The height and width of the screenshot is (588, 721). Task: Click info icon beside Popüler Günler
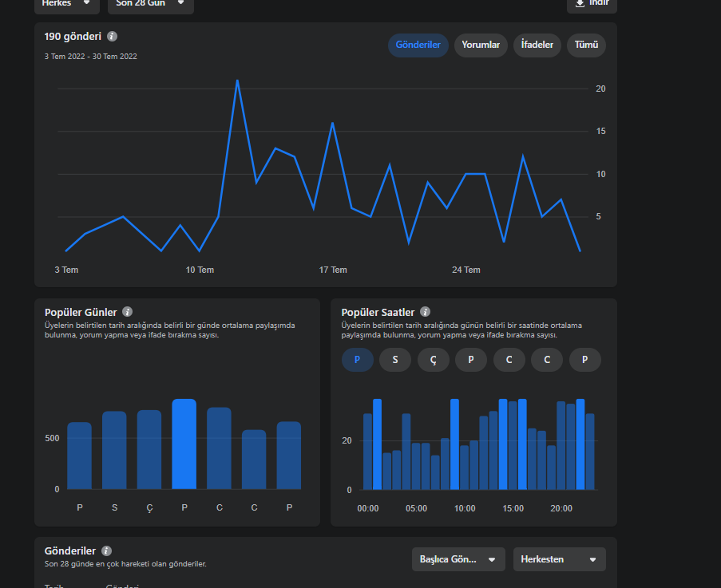128,312
